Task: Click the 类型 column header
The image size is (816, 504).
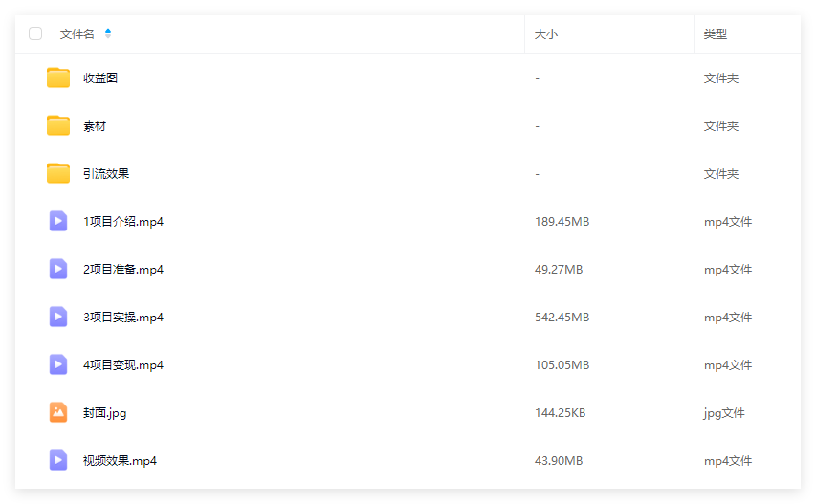Action: pyautogui.click(x=715, y=34)
